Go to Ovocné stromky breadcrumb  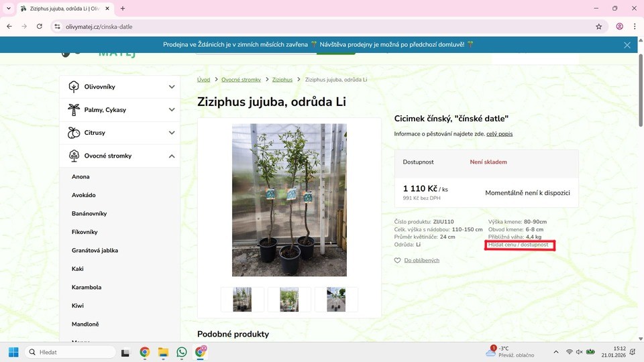click(x=241, y=80)
